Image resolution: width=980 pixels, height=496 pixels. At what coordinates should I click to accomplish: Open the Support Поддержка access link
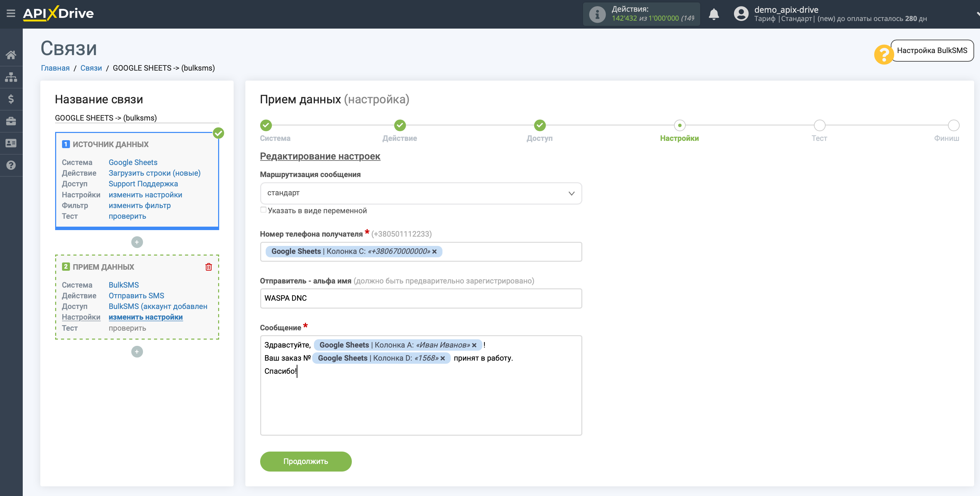pyautogui.click(x=143, y=184)
